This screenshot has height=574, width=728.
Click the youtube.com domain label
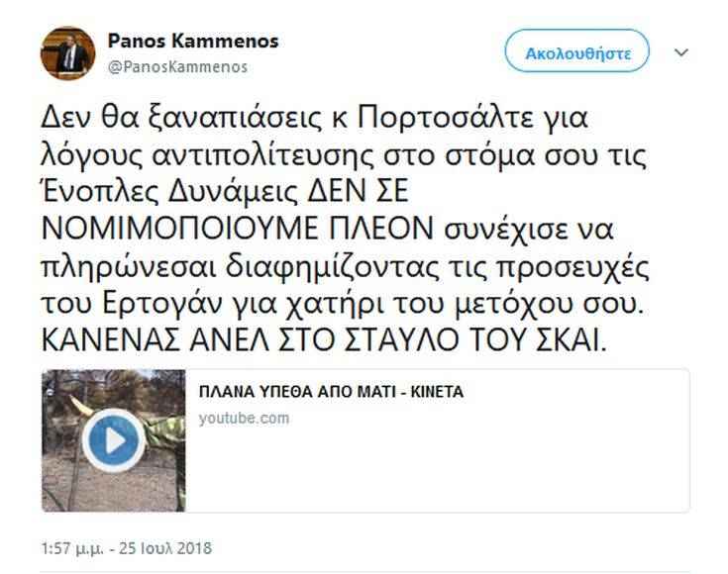[x=244, y=418]
